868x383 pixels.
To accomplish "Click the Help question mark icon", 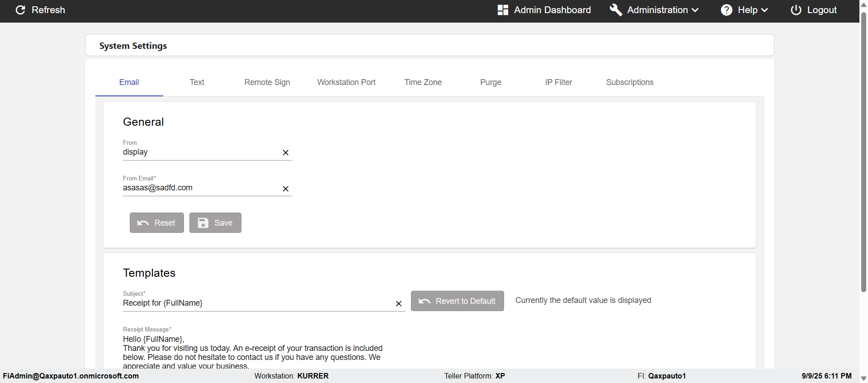I will (726, 10).
